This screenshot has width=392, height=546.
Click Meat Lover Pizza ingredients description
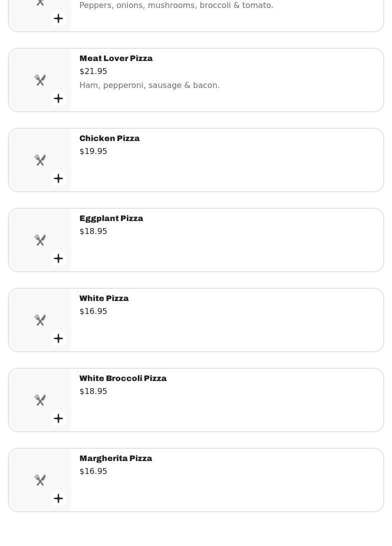(x=149, y=85)
